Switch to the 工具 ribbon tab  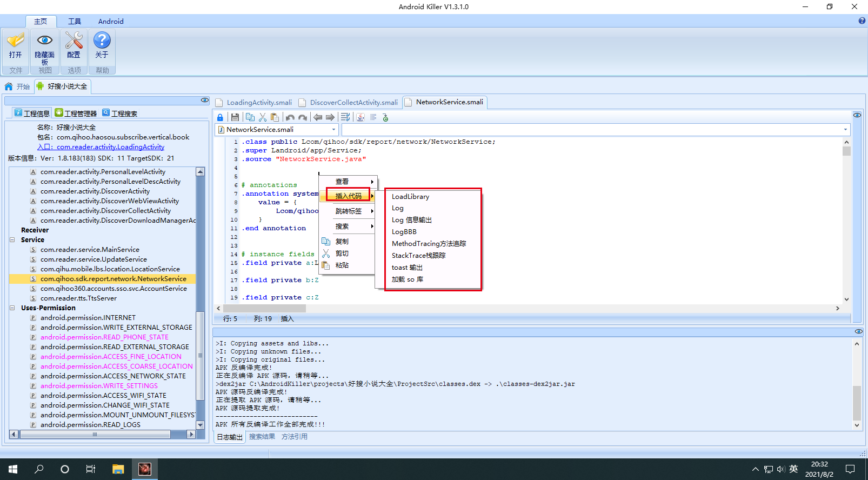pos(75,21)
